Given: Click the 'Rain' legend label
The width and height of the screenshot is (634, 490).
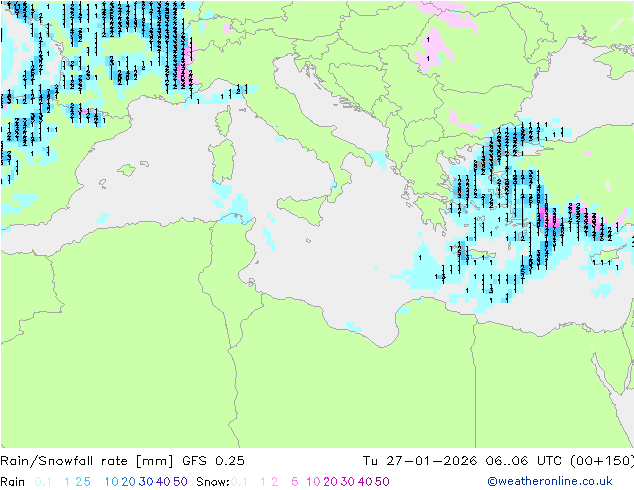Looking at the screenshot, I should click(13, 482).
